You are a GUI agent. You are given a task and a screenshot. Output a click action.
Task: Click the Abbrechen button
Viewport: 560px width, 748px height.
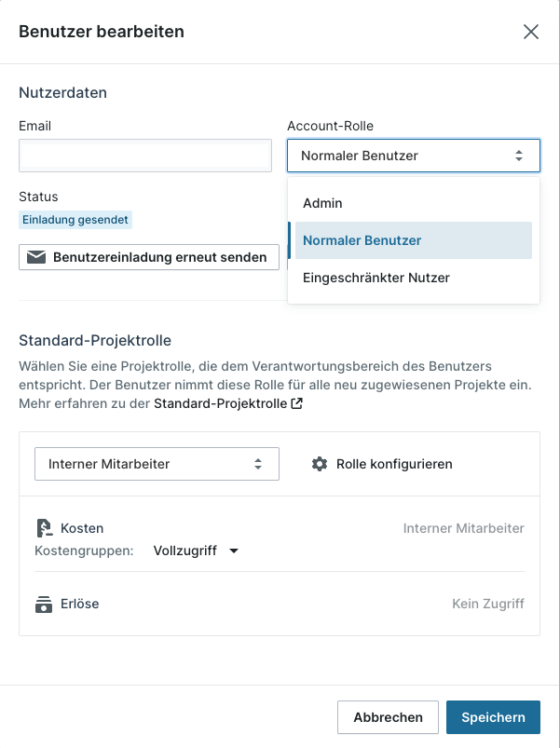388,717
